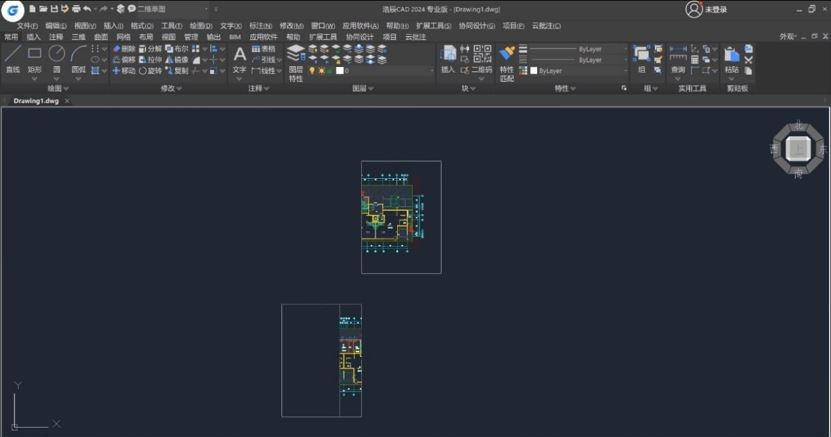This screenshot has width=831, height=437.
Task: Click the undo arrow in quick access toolbar
Action: 87,8
